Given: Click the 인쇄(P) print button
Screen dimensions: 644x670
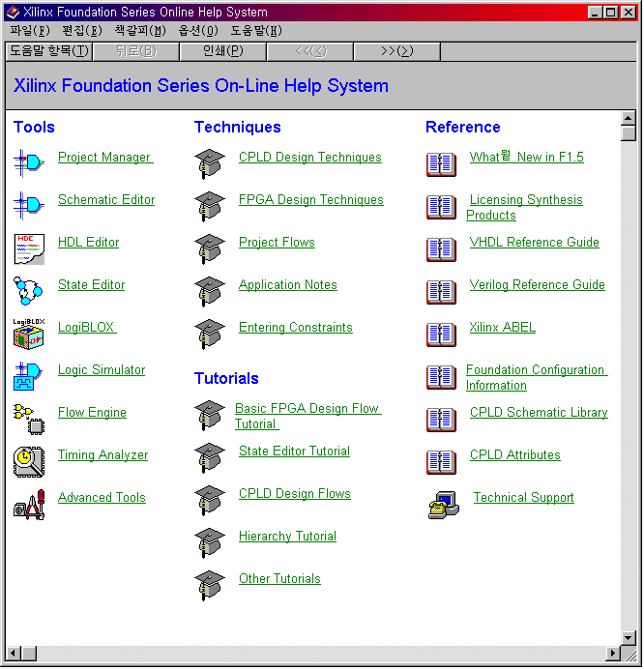Looking at the screenshot, I should click(x=223, y=51).
